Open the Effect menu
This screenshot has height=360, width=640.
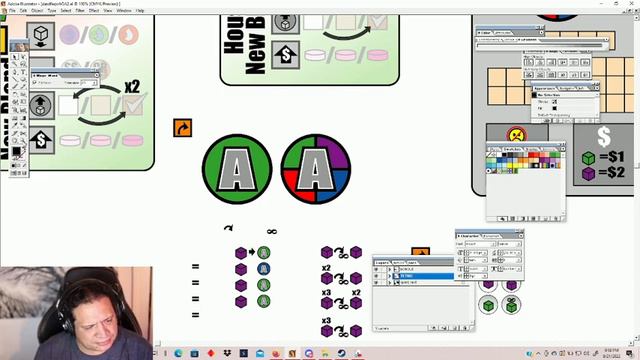[94, 11]
